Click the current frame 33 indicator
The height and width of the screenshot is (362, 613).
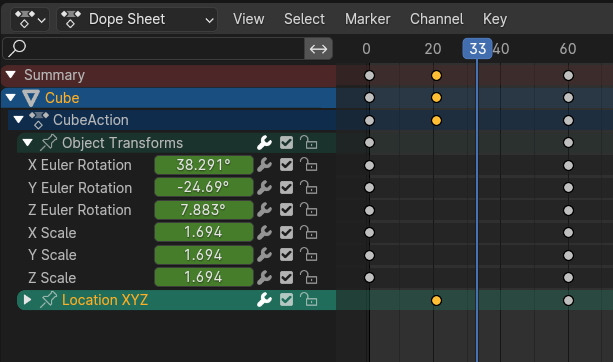(x=477, y=49)
